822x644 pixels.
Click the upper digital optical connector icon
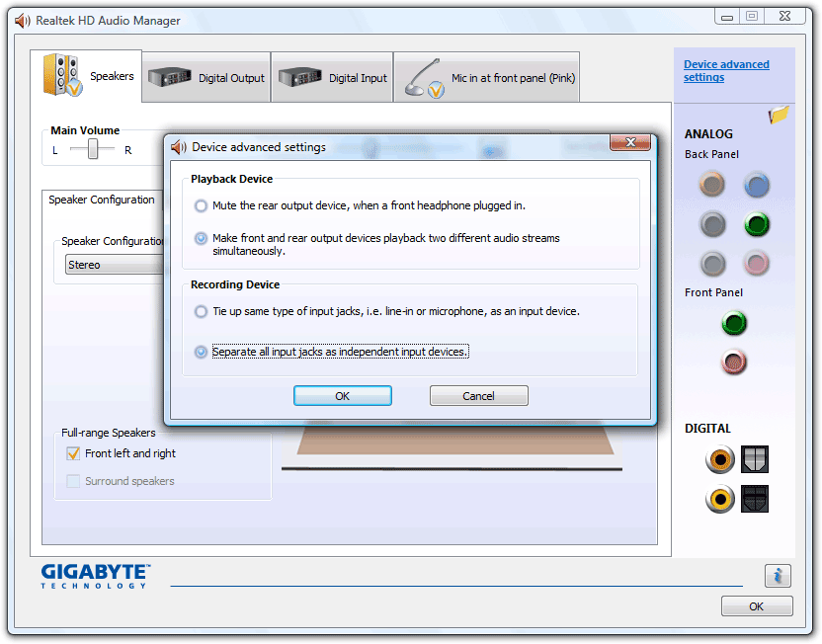pos(755,459)
